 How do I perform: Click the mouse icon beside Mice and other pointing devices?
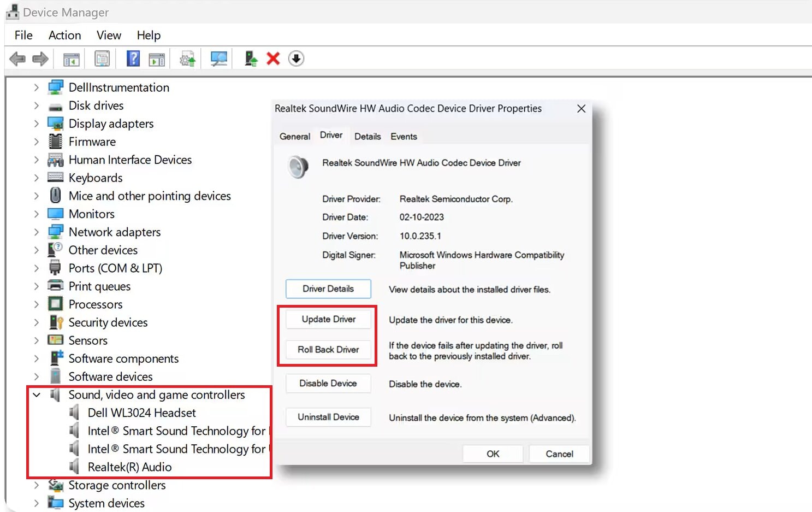coord(55,196)
